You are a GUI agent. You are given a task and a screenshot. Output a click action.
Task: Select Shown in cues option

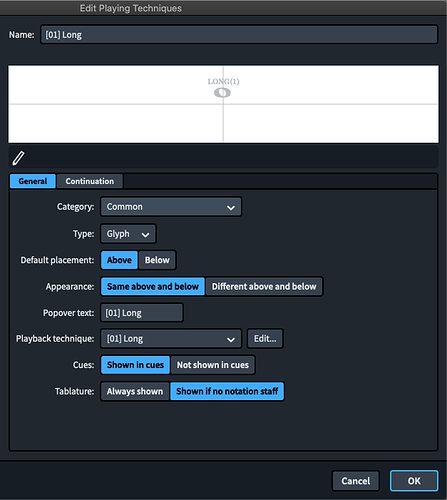[135, 365]
